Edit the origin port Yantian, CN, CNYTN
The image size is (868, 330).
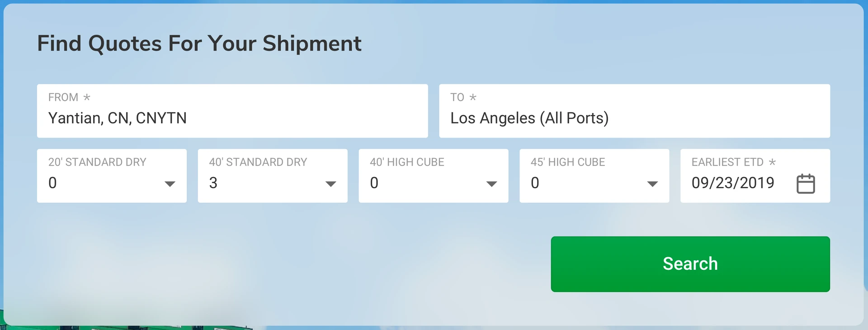118,118
